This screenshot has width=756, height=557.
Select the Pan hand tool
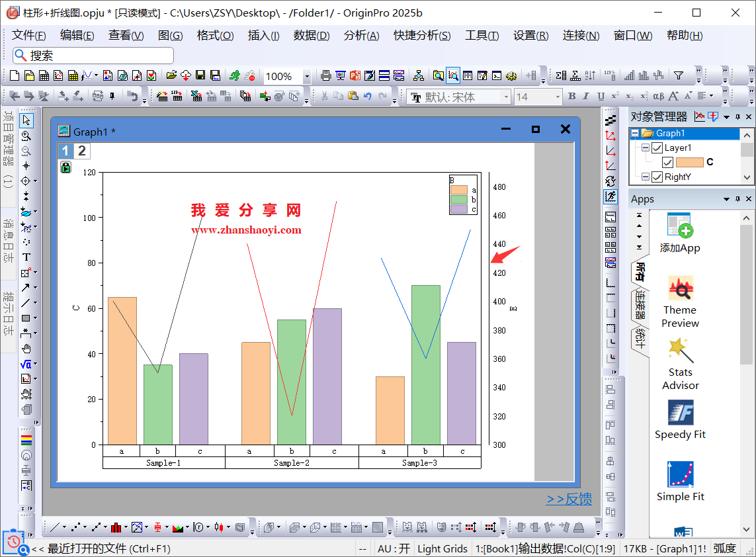coord(26,349)
